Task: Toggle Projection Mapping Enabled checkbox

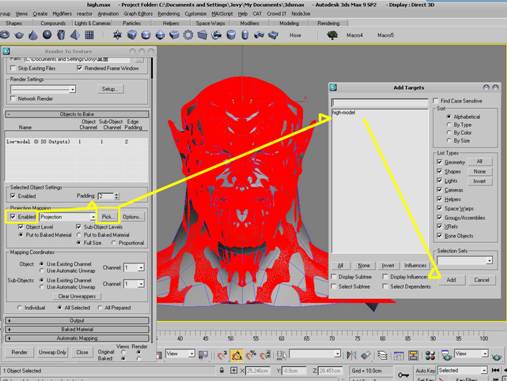Action: 13,217
